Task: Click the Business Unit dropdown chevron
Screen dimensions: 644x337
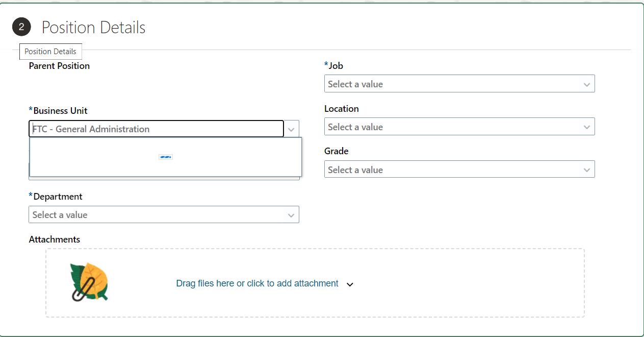Action: tap(291, 129)
